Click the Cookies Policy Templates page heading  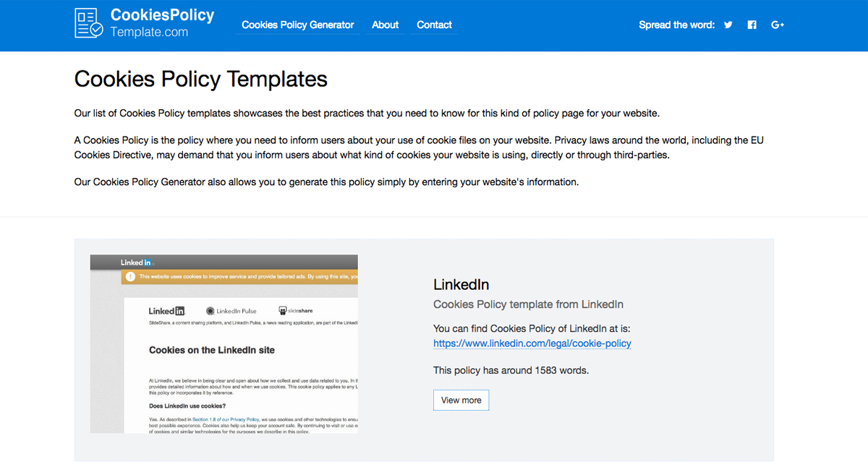point(201,78)
